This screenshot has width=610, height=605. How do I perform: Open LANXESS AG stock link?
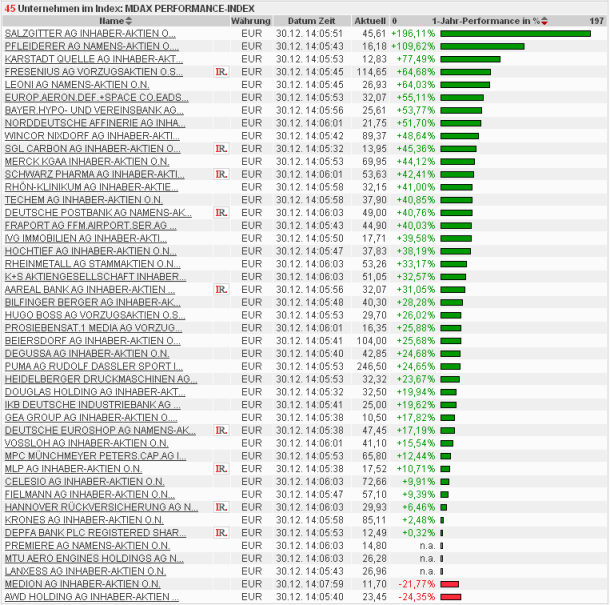(85, 572)
